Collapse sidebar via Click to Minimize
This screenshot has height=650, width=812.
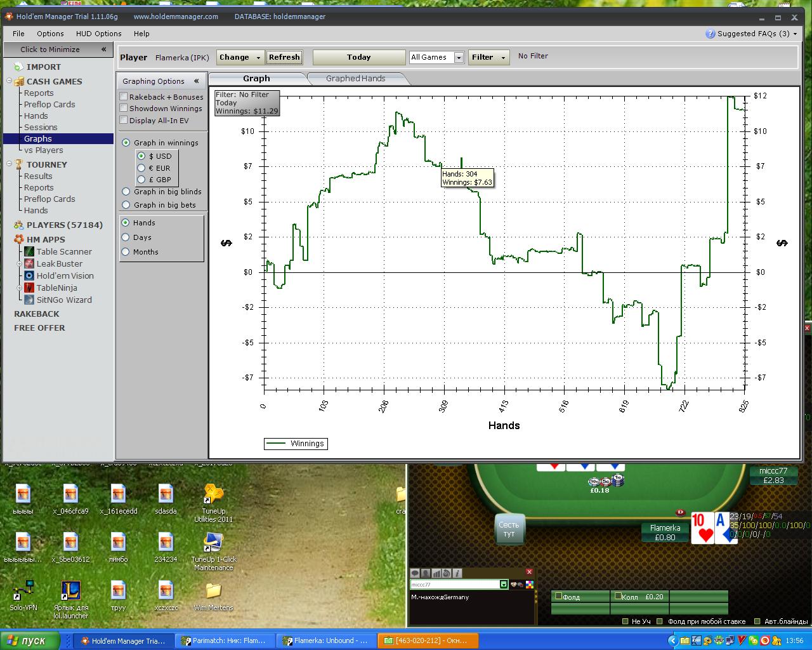[58, 49]
